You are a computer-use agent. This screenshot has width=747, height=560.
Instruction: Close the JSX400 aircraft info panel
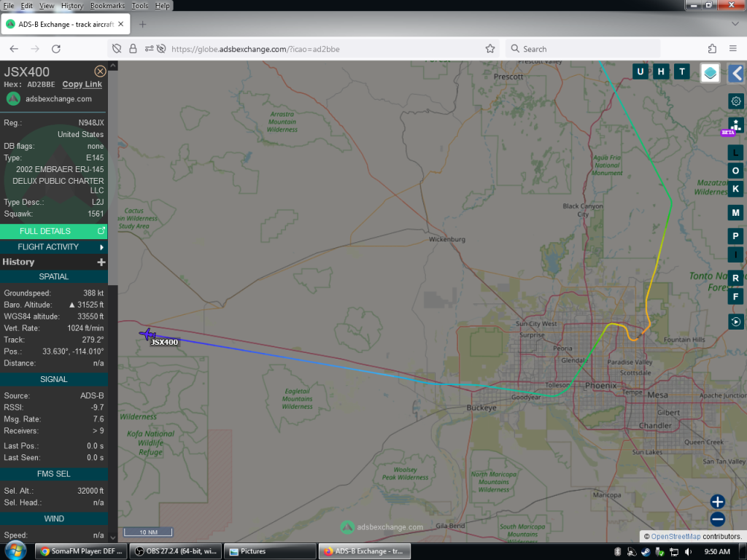100,71
